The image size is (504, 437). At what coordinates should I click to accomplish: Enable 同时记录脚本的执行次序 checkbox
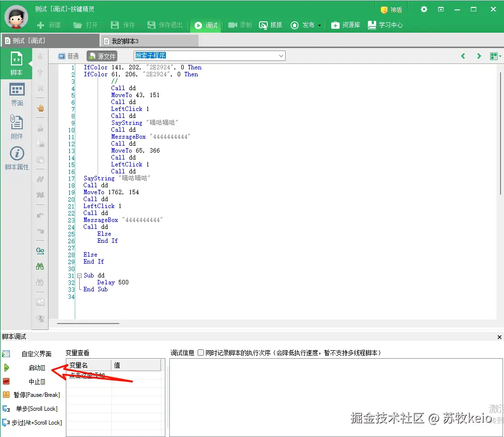(201, 353)
